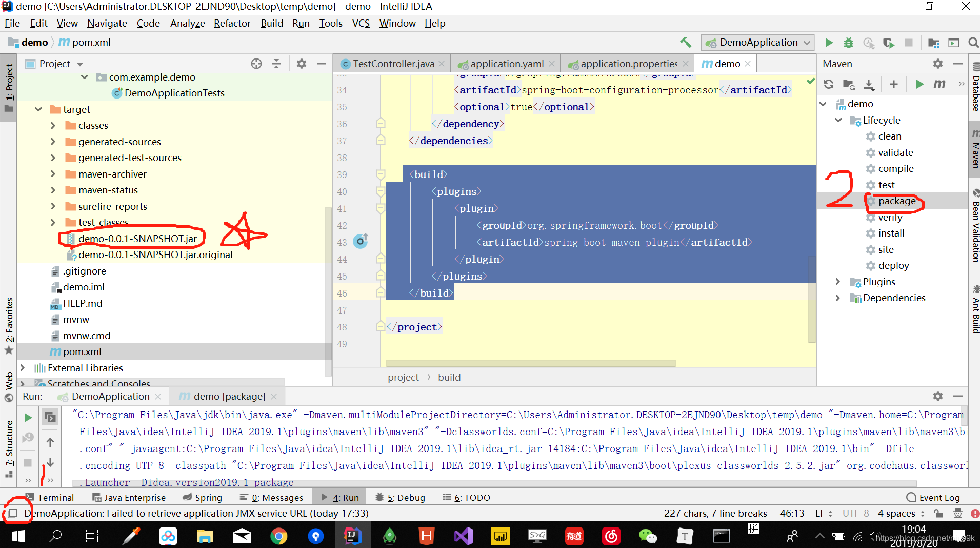The image size is (980, 548).
Task: Switch to application.yaml tab
Action: coord(507,64)
